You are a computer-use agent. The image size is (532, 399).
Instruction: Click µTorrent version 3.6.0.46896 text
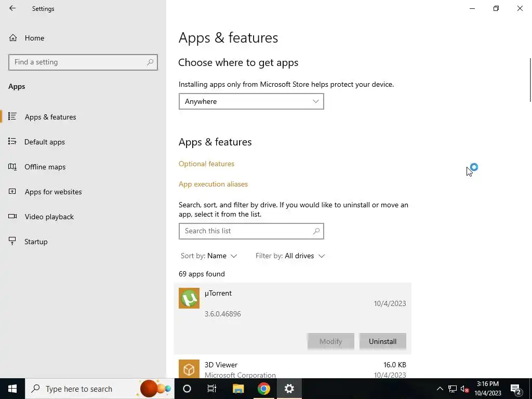(222, 314)
